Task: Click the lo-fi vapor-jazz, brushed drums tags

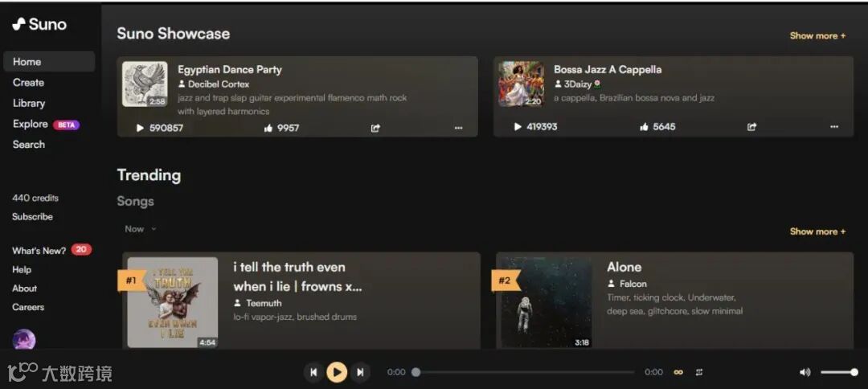Action: pyautogui.click(x=294, y=317)
